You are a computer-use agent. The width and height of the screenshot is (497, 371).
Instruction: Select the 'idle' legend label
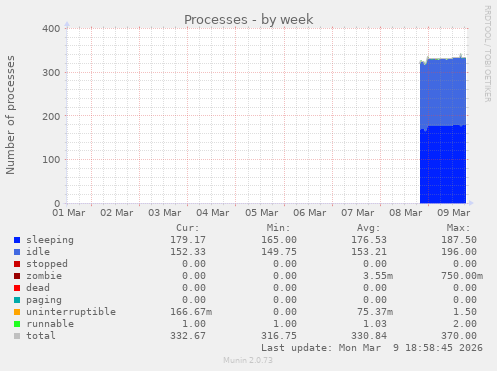(38, 252)
